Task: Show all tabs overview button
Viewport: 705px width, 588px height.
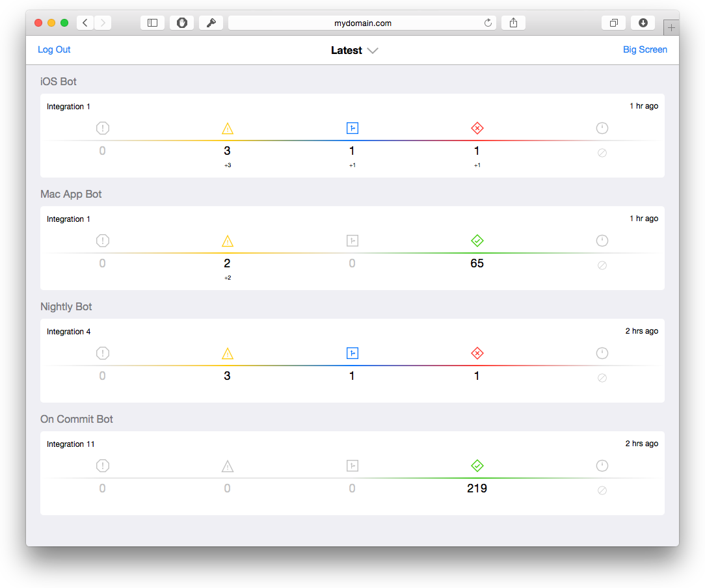Action: pyautogui.click(x=613, y=23)
